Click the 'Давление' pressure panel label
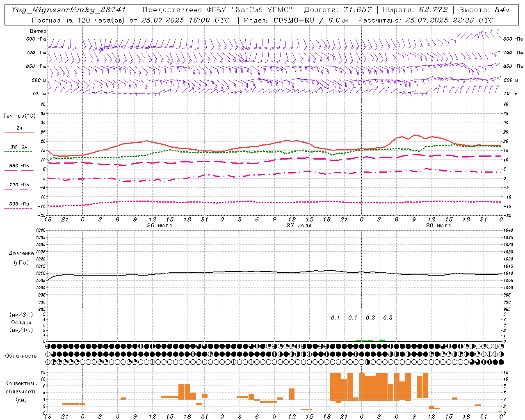Viewport: 525px width, 420px height. coord(21,253)
